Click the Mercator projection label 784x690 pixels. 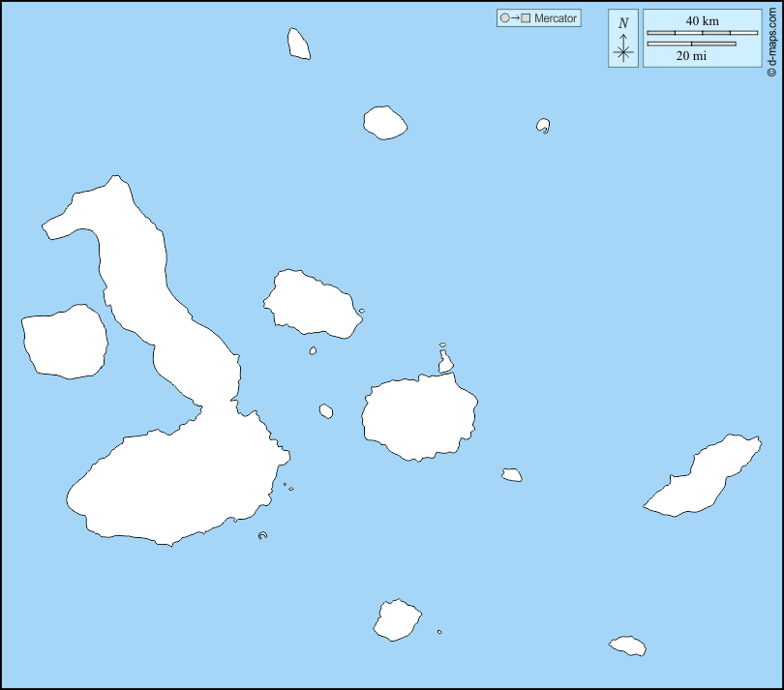pos(555,18)
